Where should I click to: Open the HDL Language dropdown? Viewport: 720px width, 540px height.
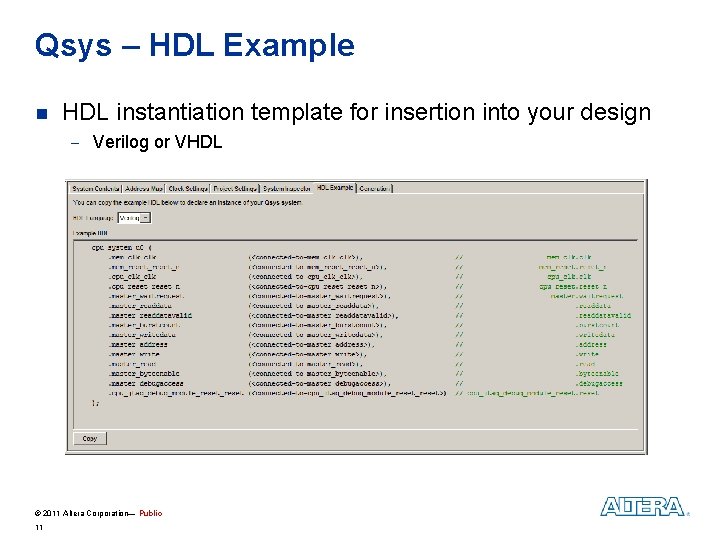click(135, 218)
